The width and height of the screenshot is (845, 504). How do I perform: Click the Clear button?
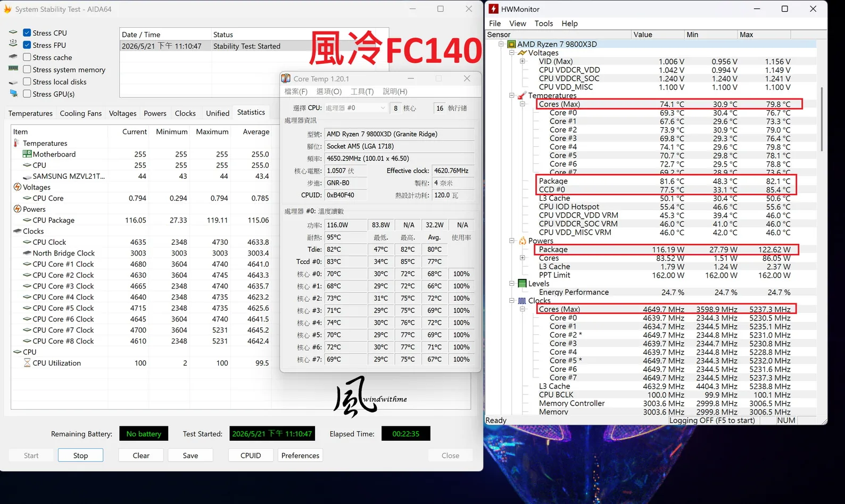click(141, 456)
